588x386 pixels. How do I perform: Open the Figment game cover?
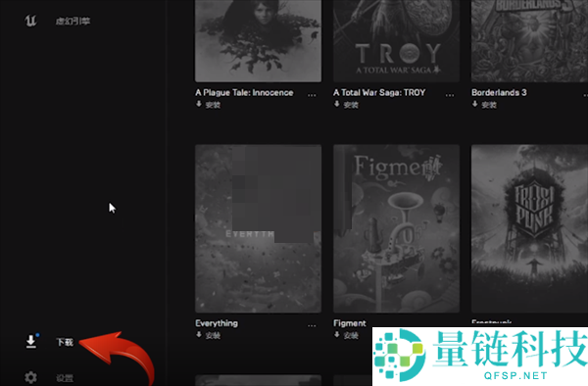coord(396,228)
